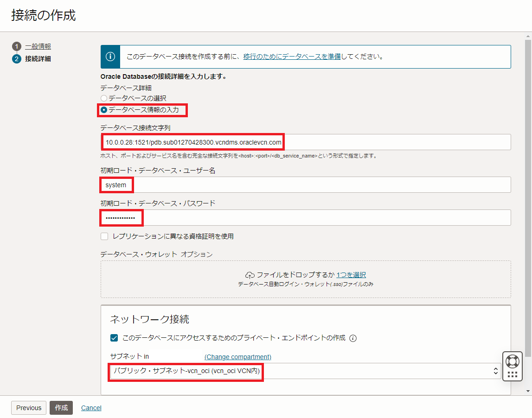The image size is (532, 418).
Task: Open the life-ring support widget
Action: coord(513,361)
